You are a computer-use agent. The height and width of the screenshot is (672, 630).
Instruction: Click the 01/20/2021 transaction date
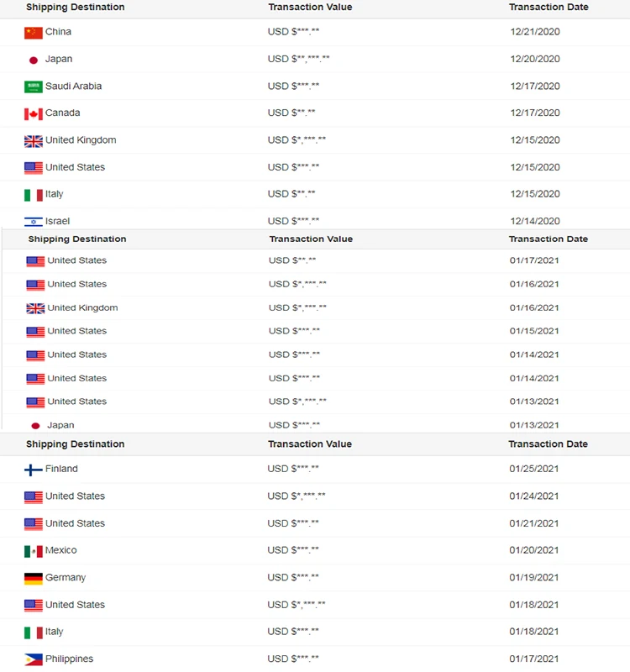click(x=533, y=551)
